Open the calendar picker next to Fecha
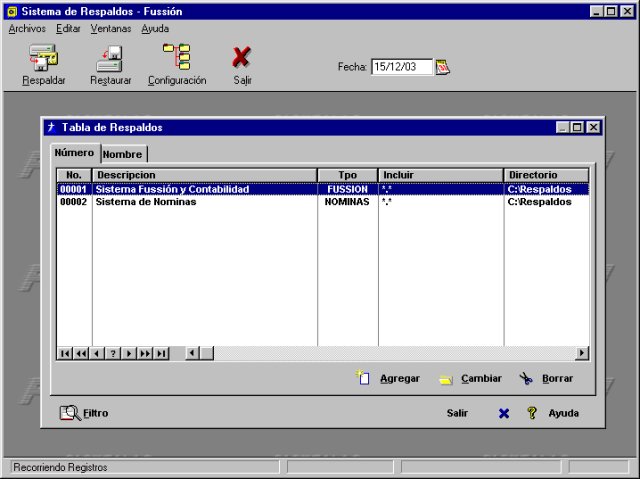The height and width of the screenshot is (479, 640). tap(443, 67)
